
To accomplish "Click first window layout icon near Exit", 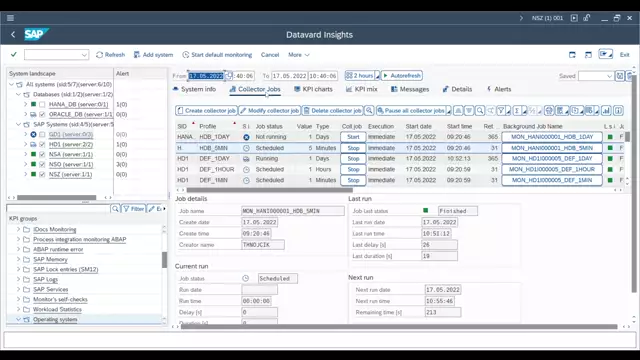I will [x=572, y=55].
